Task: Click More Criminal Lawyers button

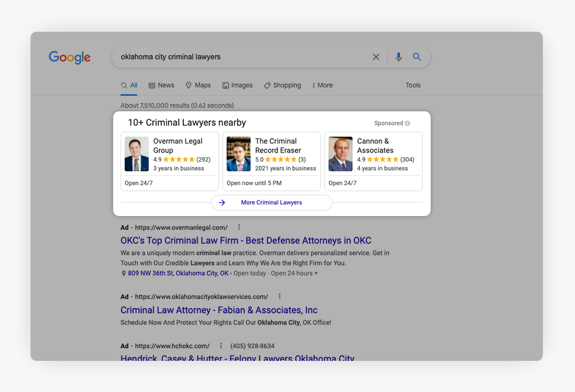Action: coord(271,203)
